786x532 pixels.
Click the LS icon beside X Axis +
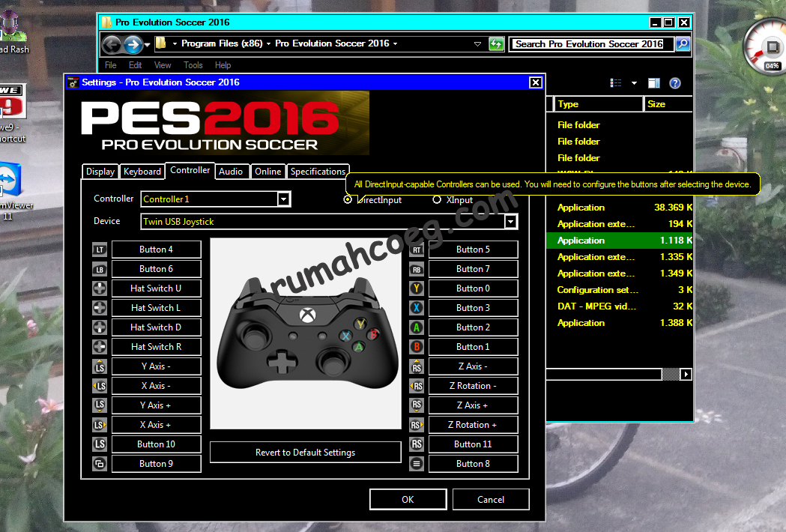pos(100,425)
